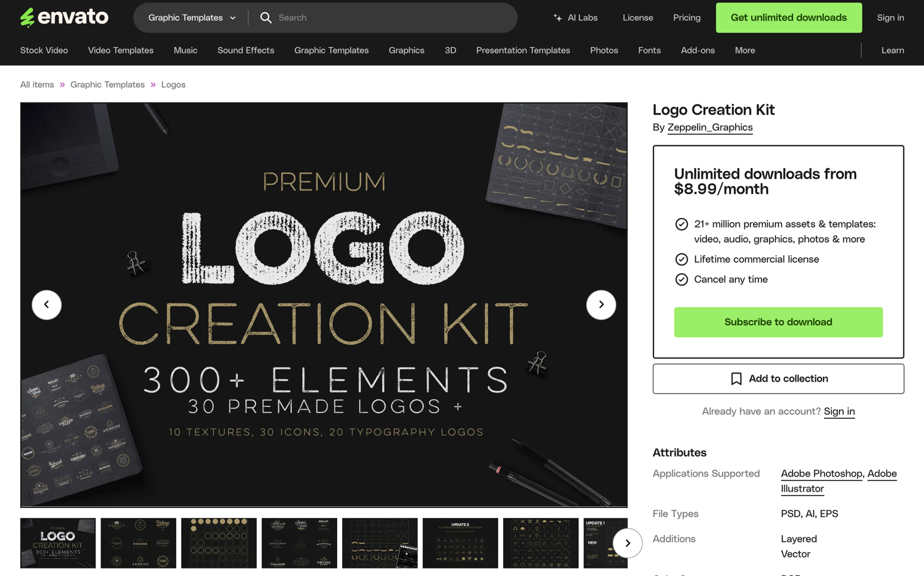Advance the thumbnail strip with arrow
The width and height of the screenshot is (924, 576).
tap(627, 543)
